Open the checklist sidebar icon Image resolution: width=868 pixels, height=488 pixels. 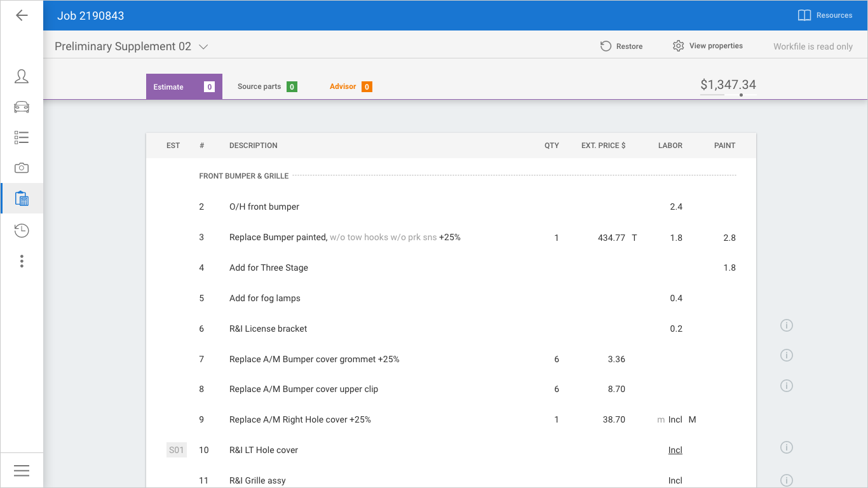click(22, 137)
